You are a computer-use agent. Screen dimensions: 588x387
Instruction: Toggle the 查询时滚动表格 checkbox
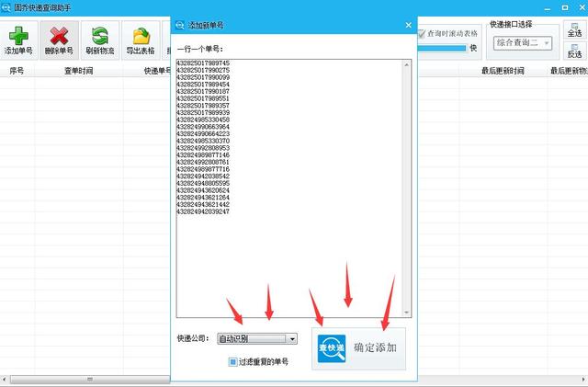(x=422, y=34)
